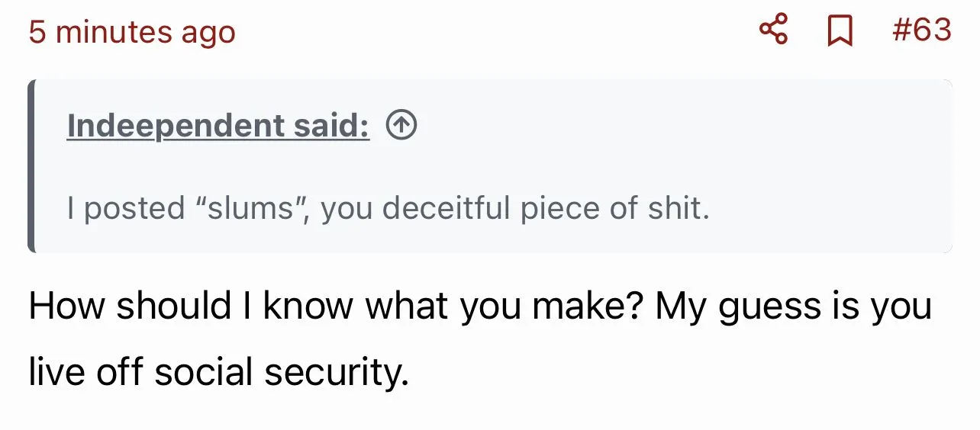Viewport: 980px width, 430px height.
Task: Click the dark left border of the quote block
Action: tap(31, 165)
